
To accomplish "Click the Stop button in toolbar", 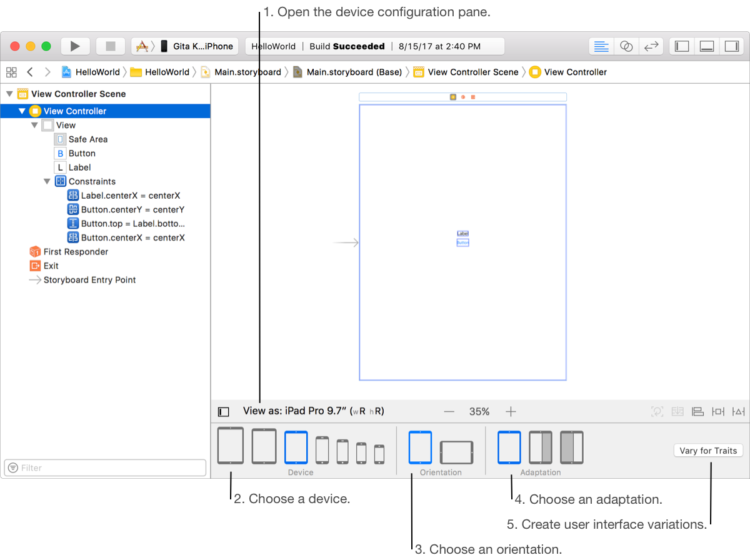I will 111,46.
